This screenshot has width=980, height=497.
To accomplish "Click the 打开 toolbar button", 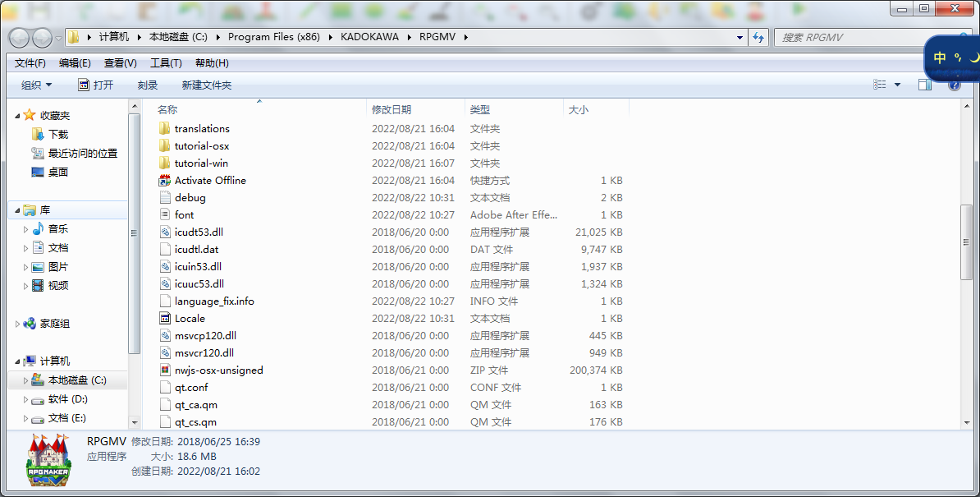I will click(96, 85).
